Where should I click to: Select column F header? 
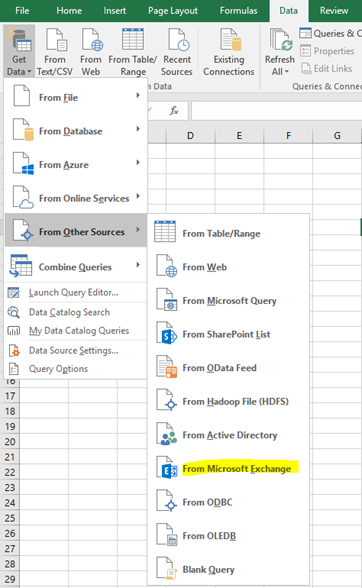click(x=288, y=135)
